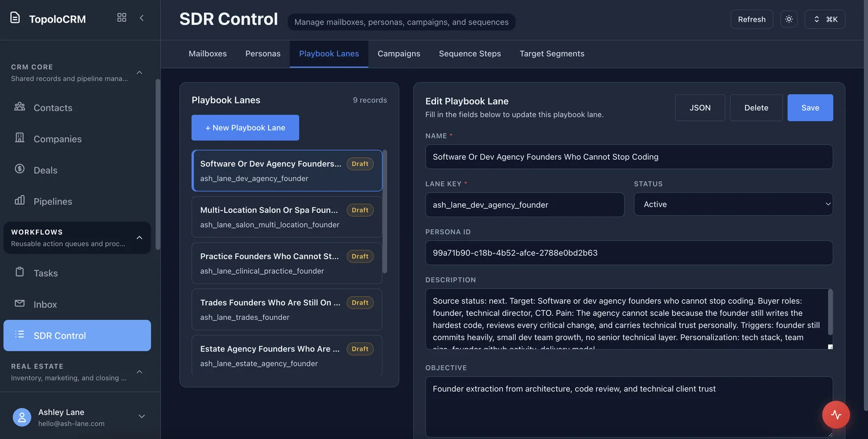
Task: Open the Sequence Steps tab
Action: [470, 54]
